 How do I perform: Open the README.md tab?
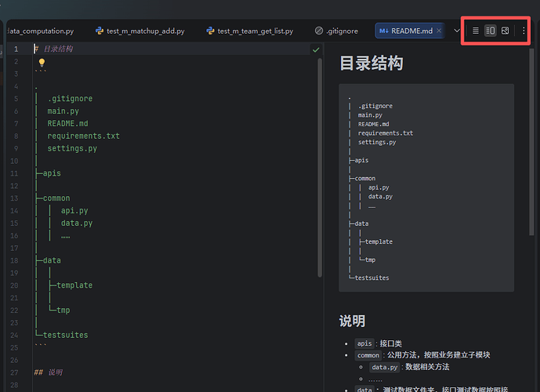[409, 31]
